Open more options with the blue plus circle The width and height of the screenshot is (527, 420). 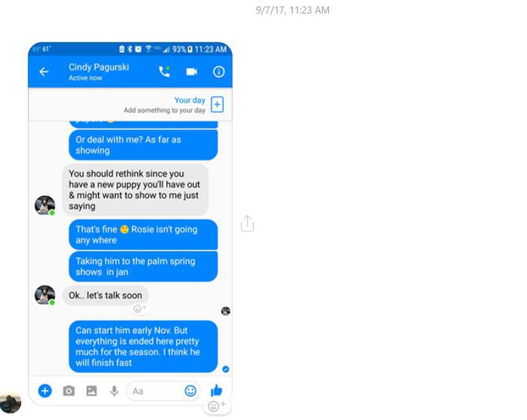pyautogui.click(x=45, y=391)
